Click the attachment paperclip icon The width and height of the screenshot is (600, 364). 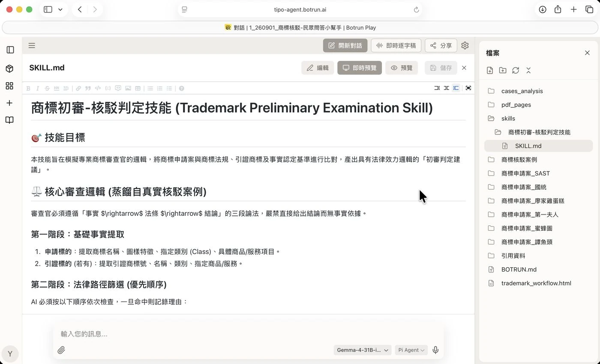(61, 350)
